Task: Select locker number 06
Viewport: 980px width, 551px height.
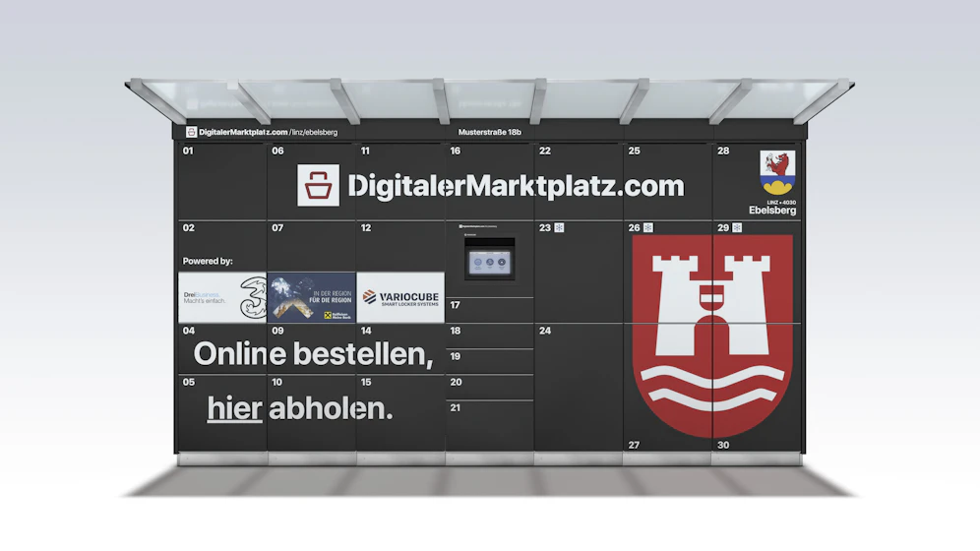Action: pyautogui.click(x=277, y=151)
